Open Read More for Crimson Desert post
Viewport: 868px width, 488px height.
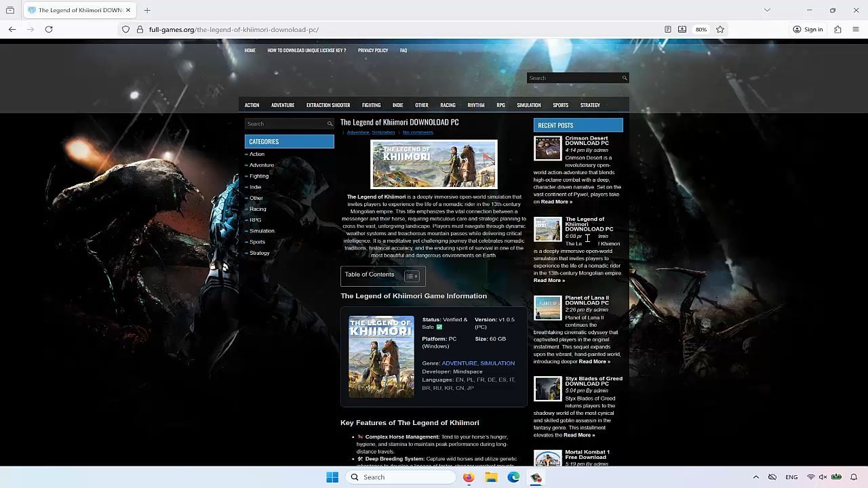557,202
